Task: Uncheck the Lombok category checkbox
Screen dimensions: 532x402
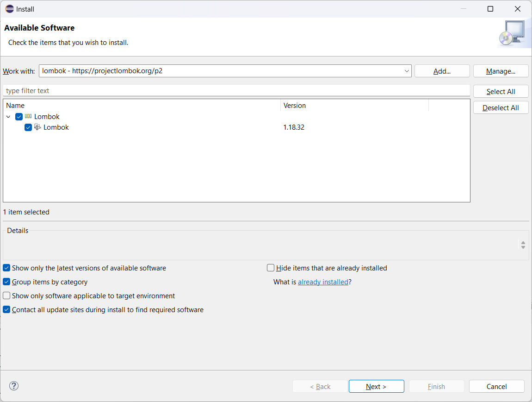Action: pos(19,117)
